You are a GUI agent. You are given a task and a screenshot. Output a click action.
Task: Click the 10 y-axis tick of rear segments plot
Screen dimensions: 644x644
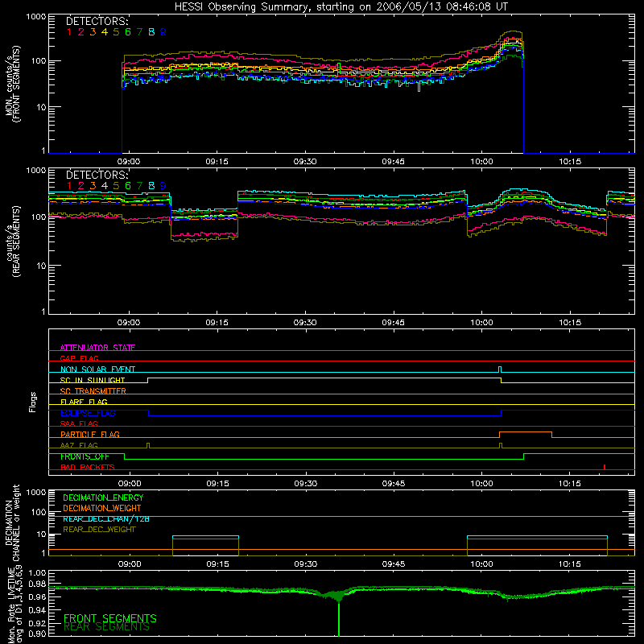[x=41, y=266]
